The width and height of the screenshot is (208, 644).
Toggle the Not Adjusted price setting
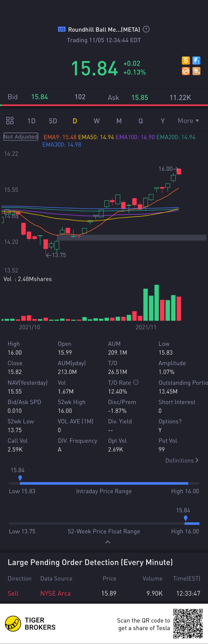click(21, 137)
